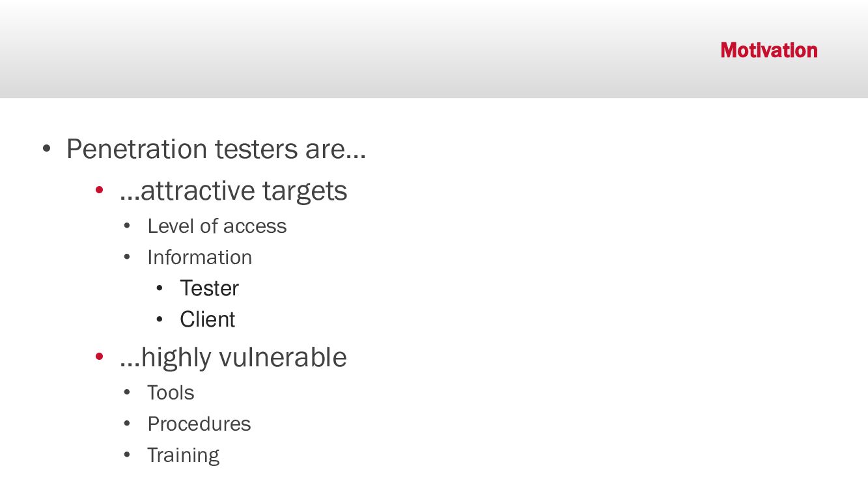The width and height of the screenshot is (868, 488).
Task: Click the 'Level of access' text
Action: [217, 226]
